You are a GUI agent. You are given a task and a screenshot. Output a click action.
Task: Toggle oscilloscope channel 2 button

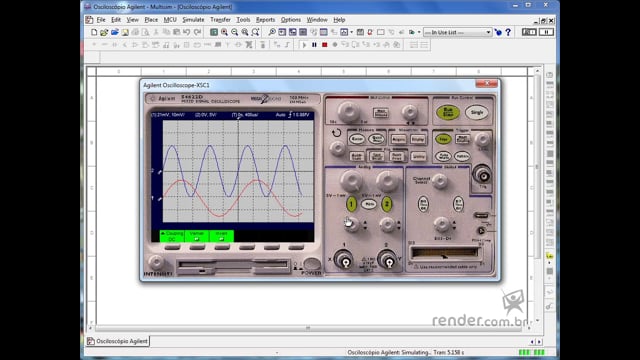[387, 204]
